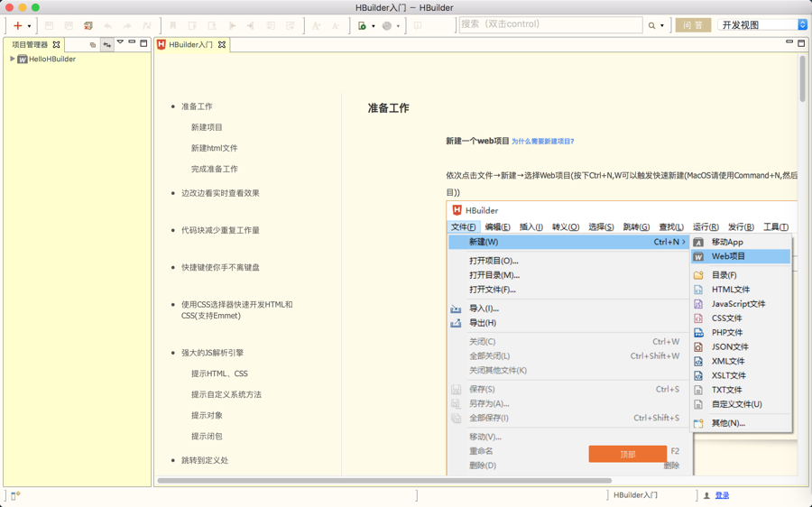Click the red plus New button
The width and height of the screenshot is (812, 507).
click(18, 25)
